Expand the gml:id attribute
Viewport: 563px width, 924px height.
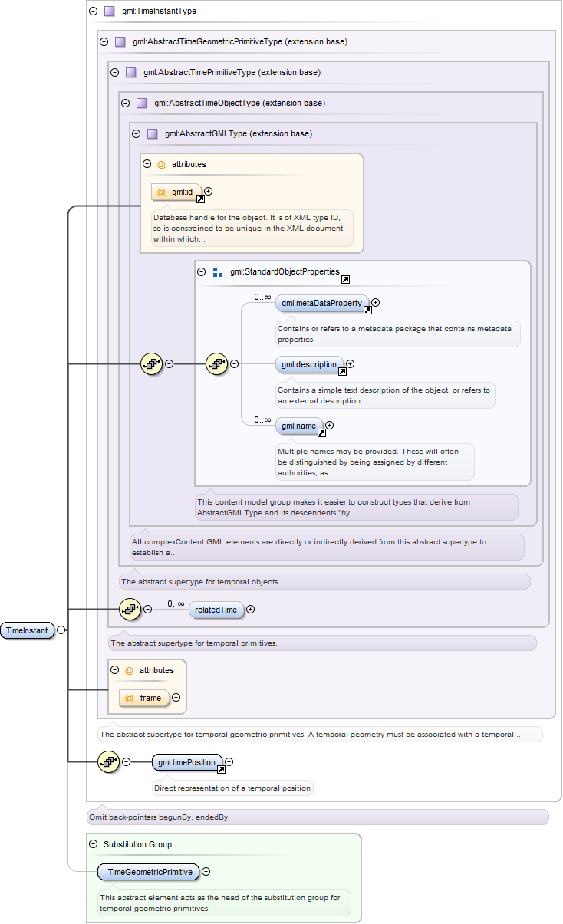tap(208, 192)
